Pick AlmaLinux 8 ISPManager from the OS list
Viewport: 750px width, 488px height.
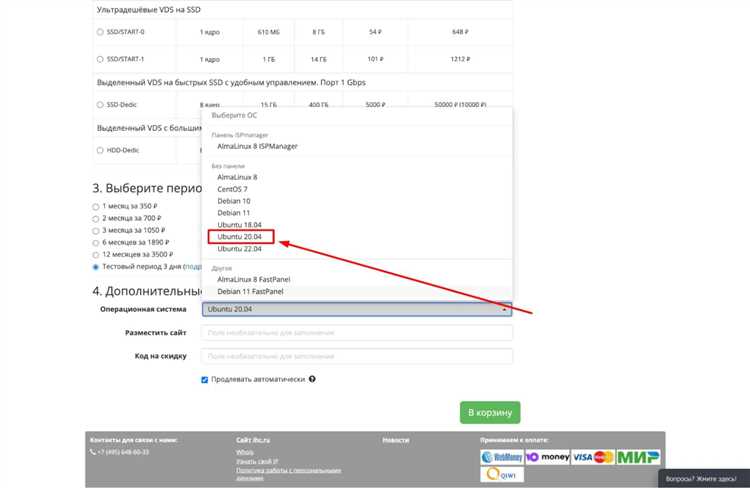(257, 146)
